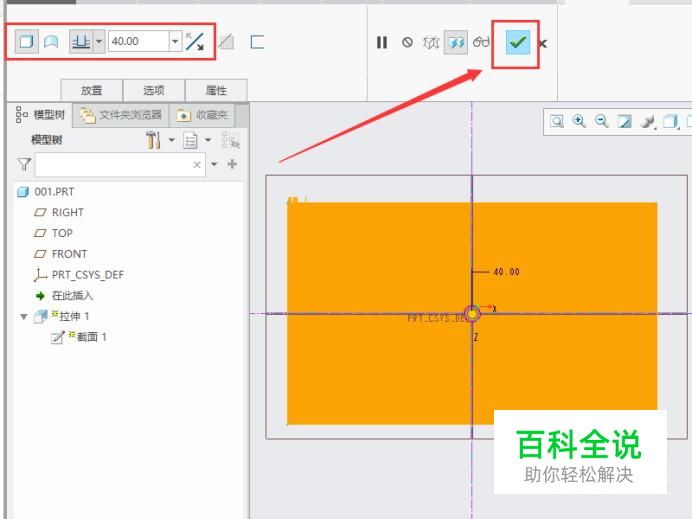This screenshot has height=519, width=692.
Task: Open settings dropdown arrow beside hammer
Action: click(172, 140)
